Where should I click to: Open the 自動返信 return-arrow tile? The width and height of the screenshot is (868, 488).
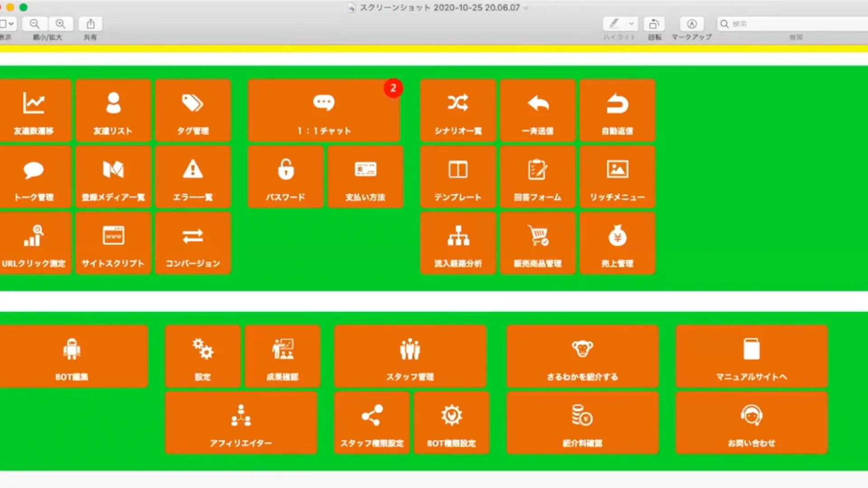point(617,111)
